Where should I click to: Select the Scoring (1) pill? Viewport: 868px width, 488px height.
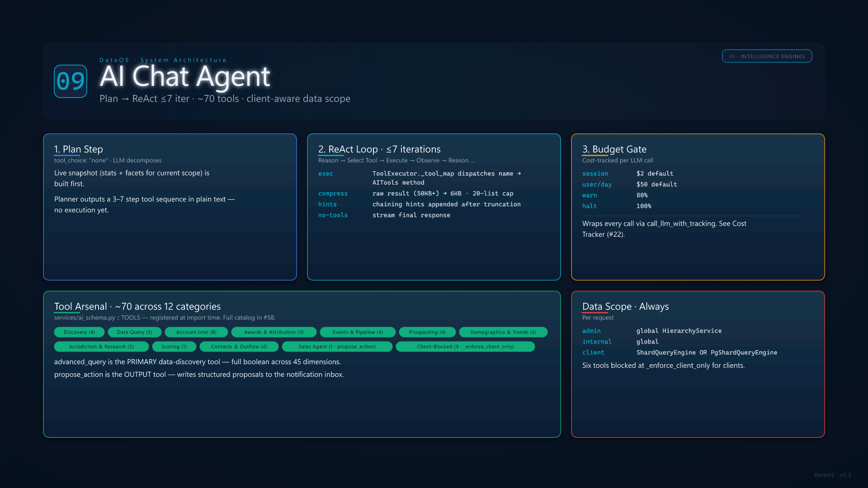(x=174, y=347)
